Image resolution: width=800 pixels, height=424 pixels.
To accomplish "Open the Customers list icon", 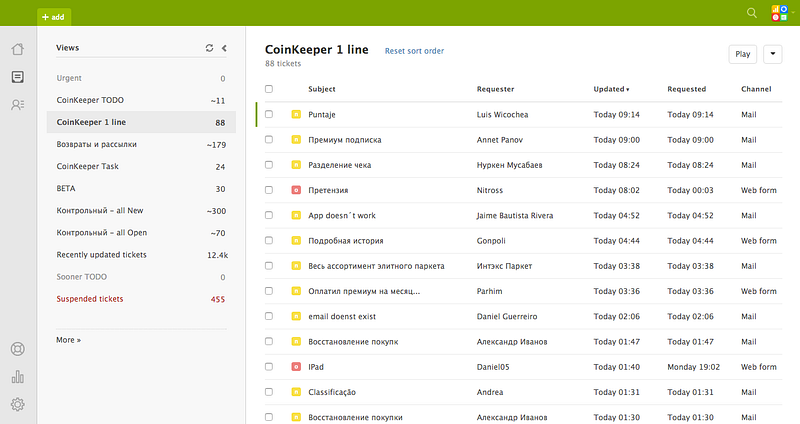I will click(x=17, y=105).
